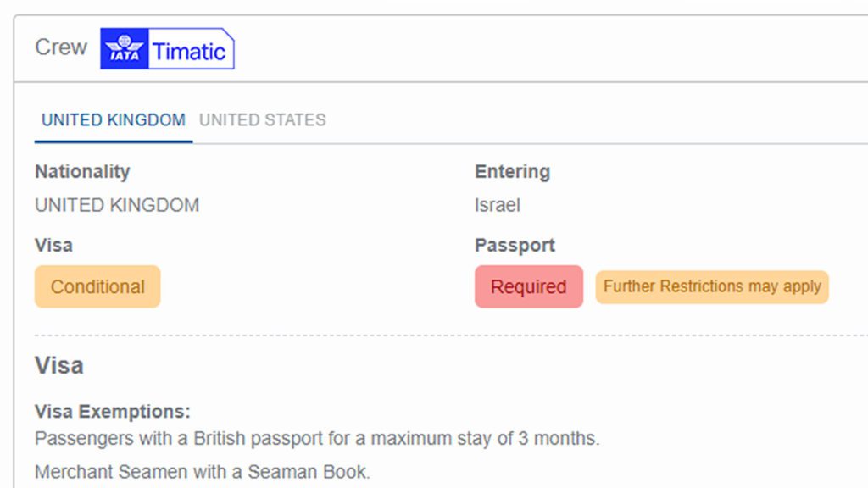Click the Passport field label
The width and height of the screenshot is (868, 488).
click(x=515, y=245)
